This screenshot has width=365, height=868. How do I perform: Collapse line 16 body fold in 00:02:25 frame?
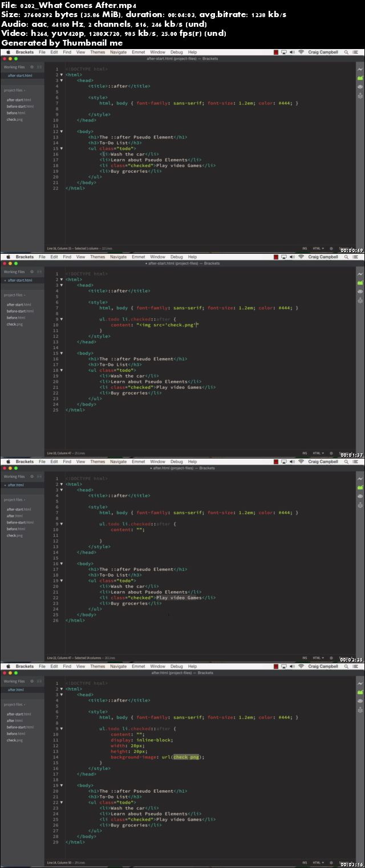62,563
